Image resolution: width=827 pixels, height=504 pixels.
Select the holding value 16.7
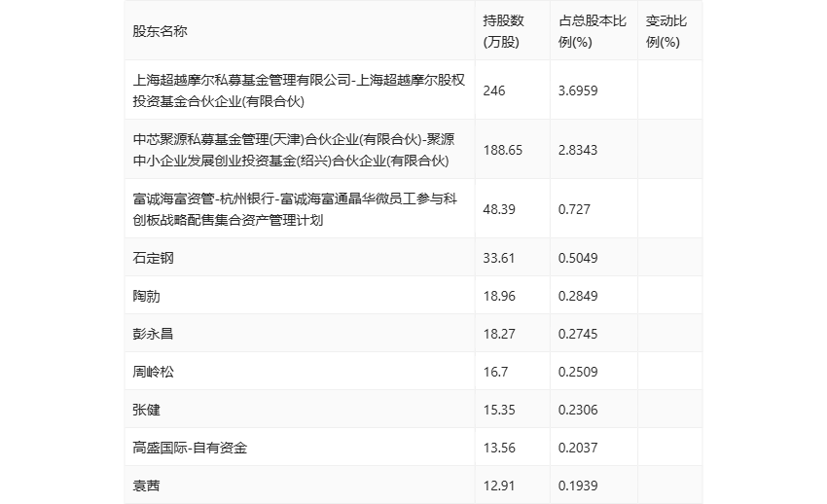point(496,372)
